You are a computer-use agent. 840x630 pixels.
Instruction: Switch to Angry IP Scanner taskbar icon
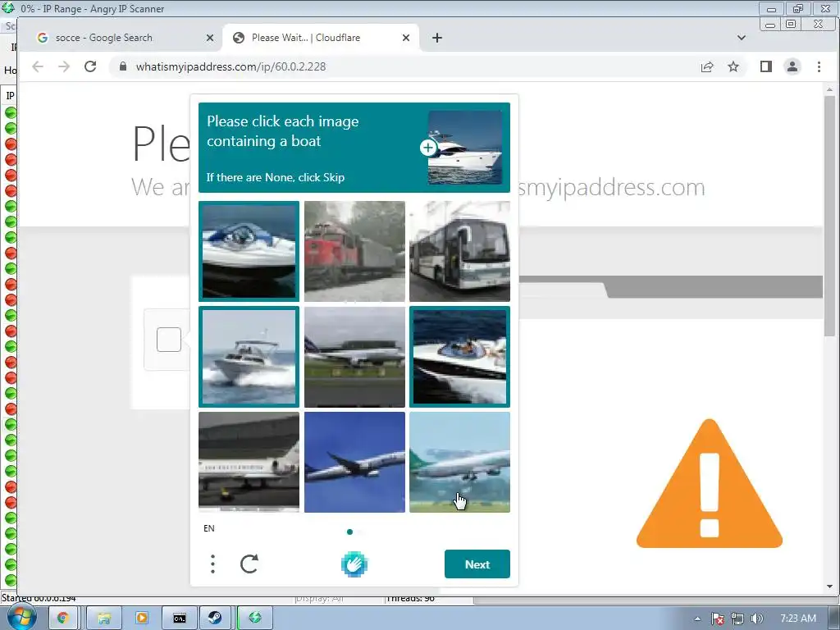pyautogui.click(x=255, y=619)
